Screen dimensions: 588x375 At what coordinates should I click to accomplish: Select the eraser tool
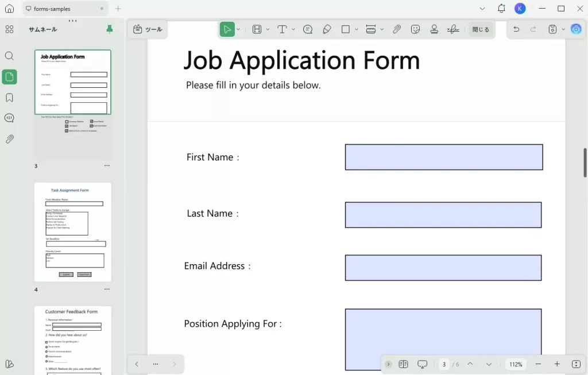(327, 29)
